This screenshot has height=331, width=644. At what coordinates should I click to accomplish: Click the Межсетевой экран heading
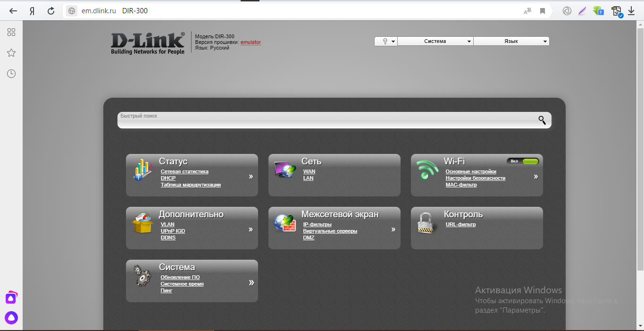click(x=340, y=215)
